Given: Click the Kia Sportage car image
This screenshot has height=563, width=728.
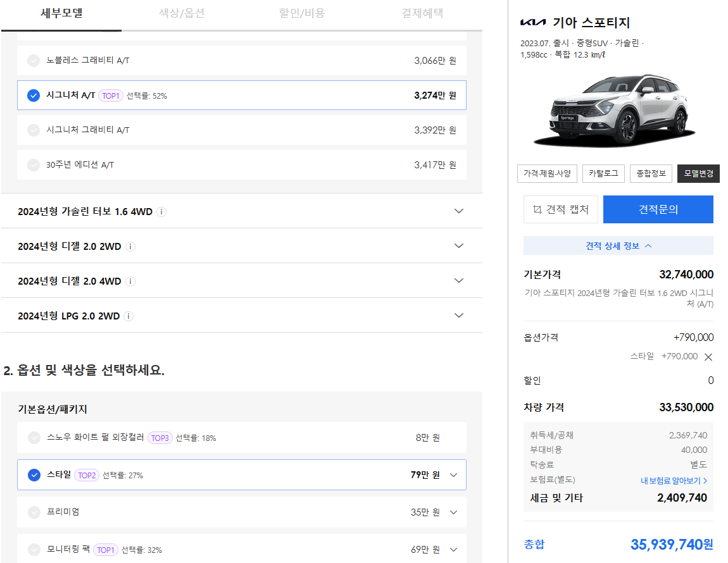Looking at the screenshot, I should 614,111.
